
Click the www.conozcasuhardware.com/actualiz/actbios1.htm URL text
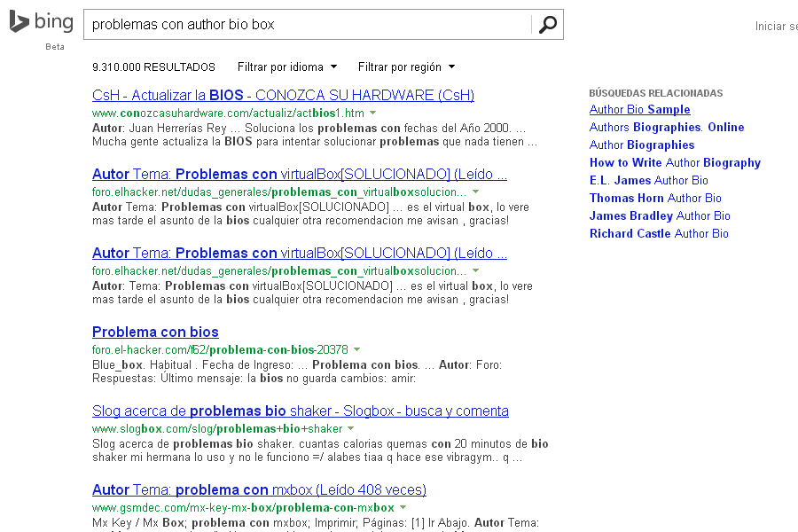point(228,113)
